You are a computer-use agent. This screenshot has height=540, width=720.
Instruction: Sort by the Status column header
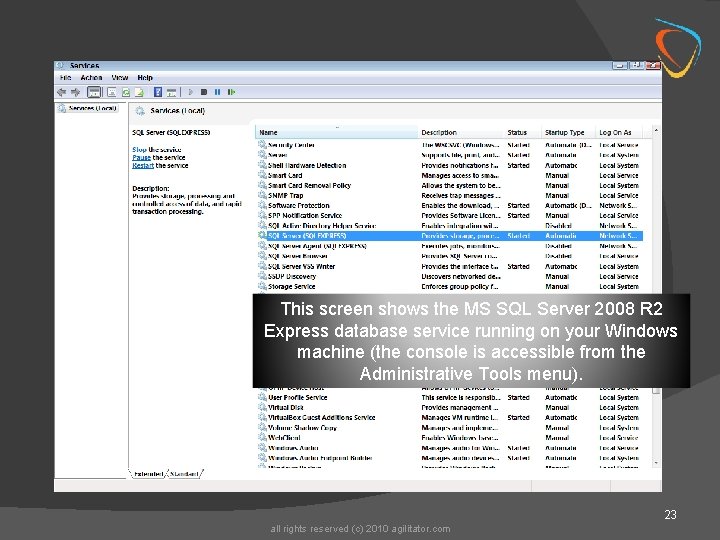click(523, 132)
